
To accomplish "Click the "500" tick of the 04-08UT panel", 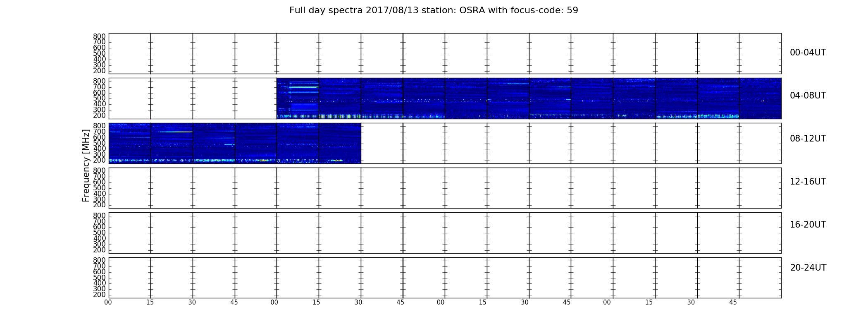I will click(99, 98).
